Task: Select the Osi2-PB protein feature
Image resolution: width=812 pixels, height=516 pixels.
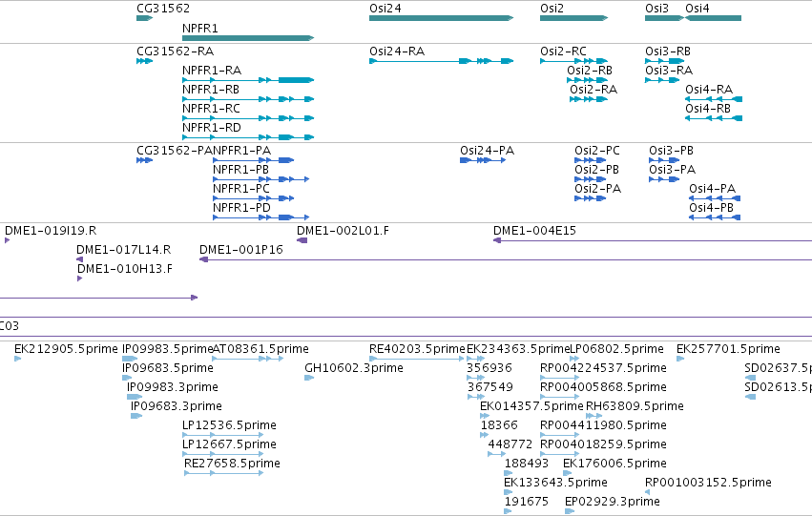Action: [x=591, y=179]
